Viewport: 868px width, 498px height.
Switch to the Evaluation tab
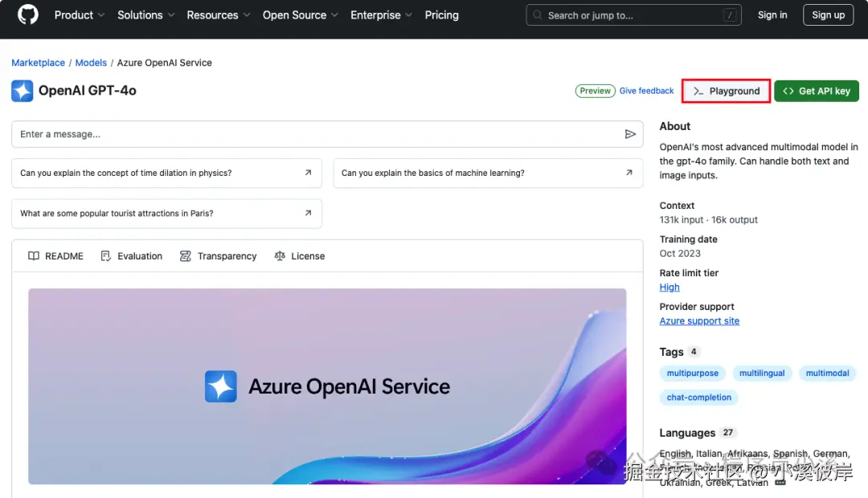pyautogui.click(x=131, y=256)
